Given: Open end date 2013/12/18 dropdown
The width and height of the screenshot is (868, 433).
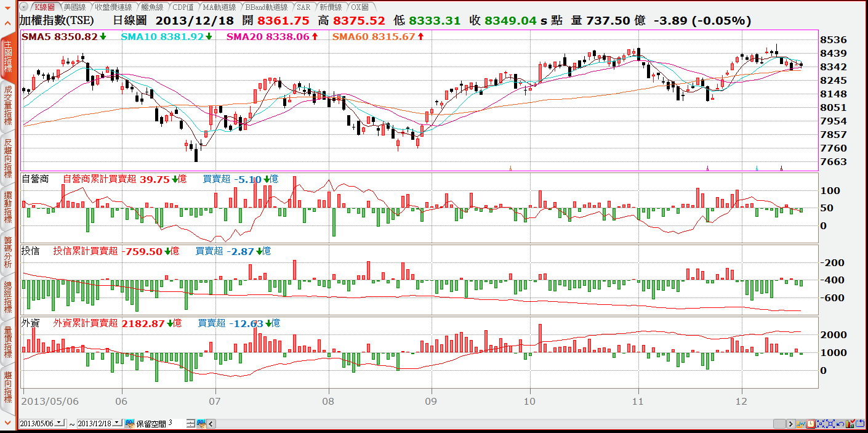Looking at the screenshot, I should (x=118, y=423).
